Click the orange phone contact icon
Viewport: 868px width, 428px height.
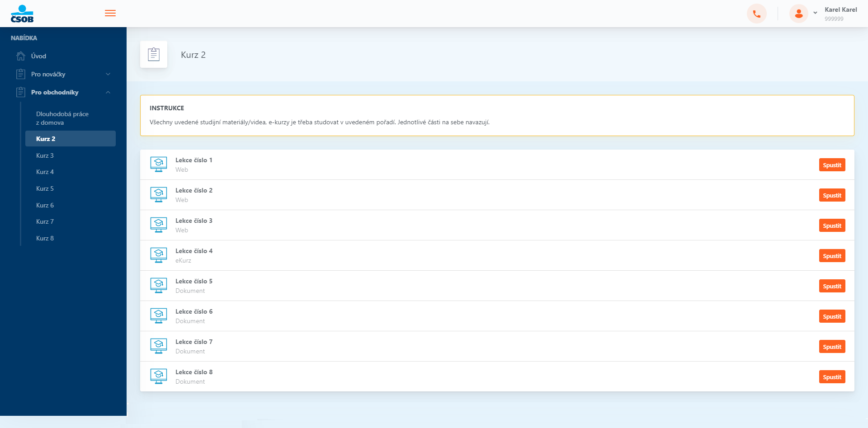coord(756,14)
